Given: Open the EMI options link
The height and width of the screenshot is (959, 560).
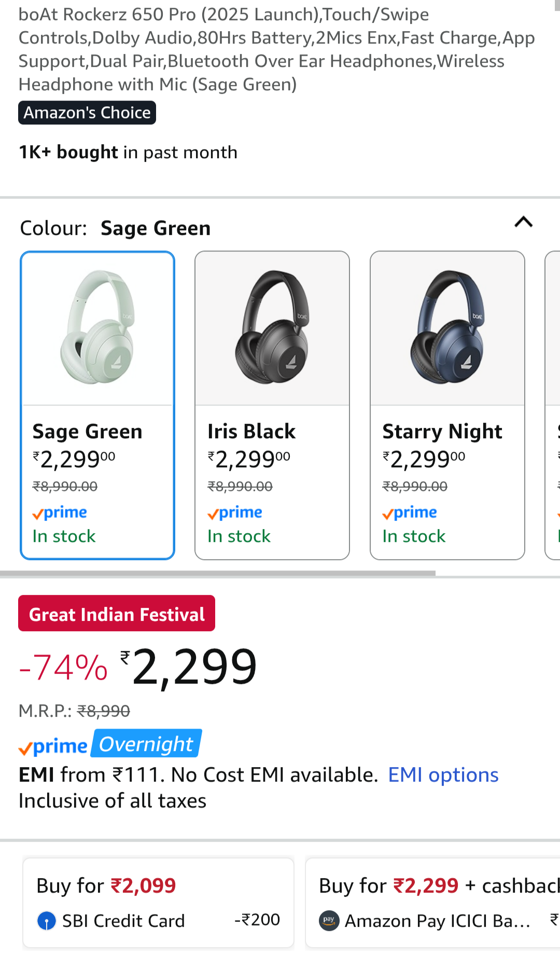Looking at the screenshot, I should click(x=443, y=775).
